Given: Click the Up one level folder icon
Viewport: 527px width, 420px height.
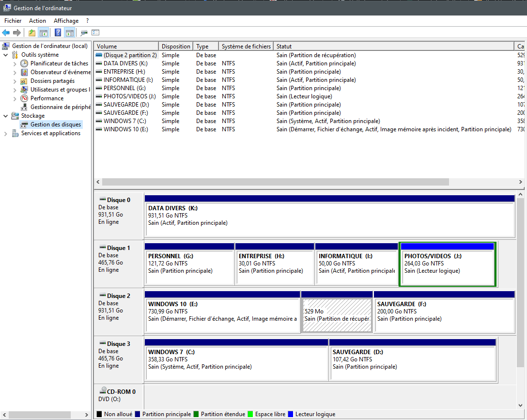Looking at the screenshot, I should 32,33.
